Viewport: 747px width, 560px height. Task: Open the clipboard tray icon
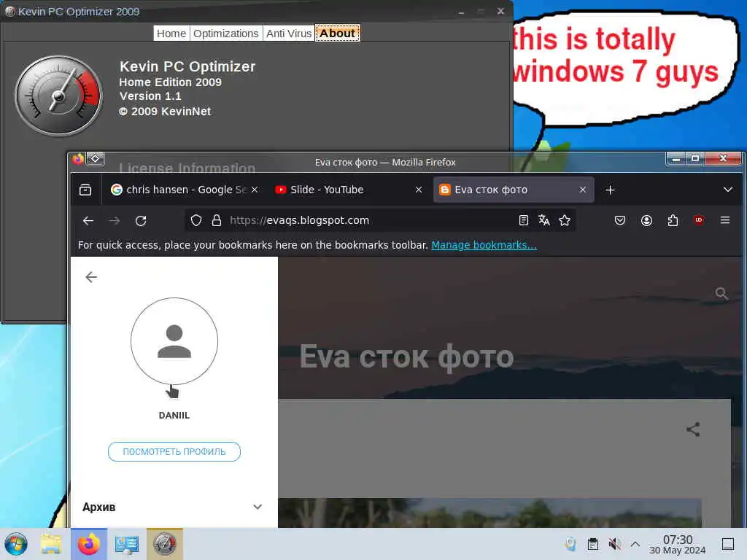click(593, 544)
